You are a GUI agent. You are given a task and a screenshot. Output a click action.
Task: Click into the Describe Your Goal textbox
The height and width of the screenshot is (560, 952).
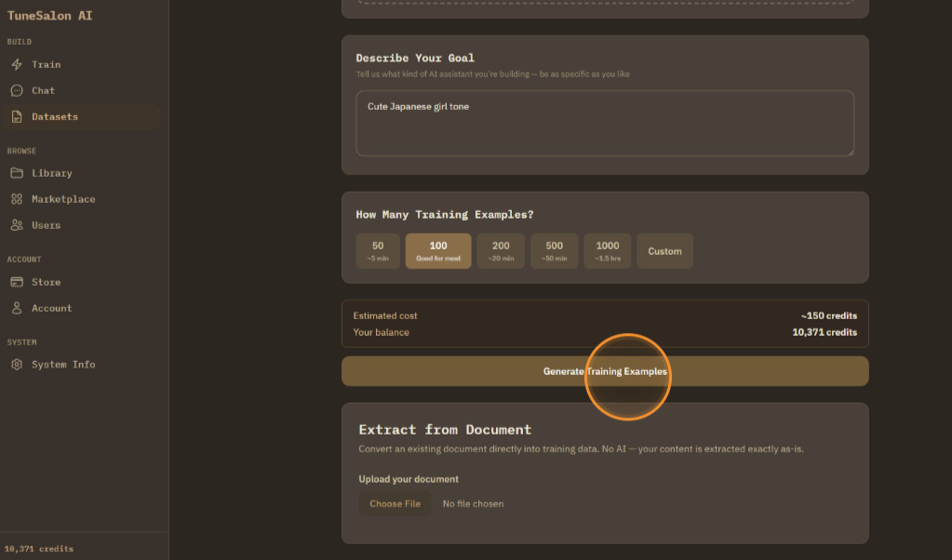(x=605, y=124)
